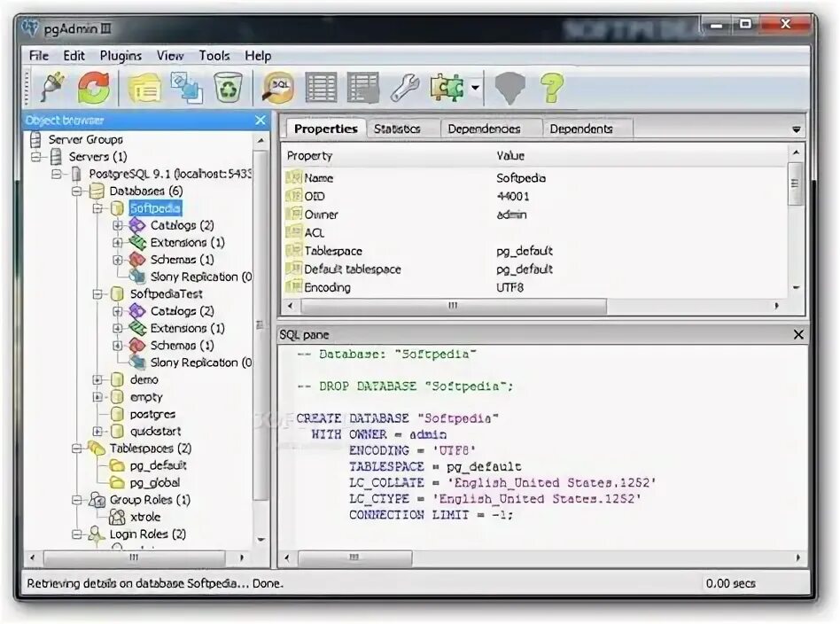This screenshot has width=840, height=624.
Task: Drop the selected object with the recycle bin icon
Action: 229,88
